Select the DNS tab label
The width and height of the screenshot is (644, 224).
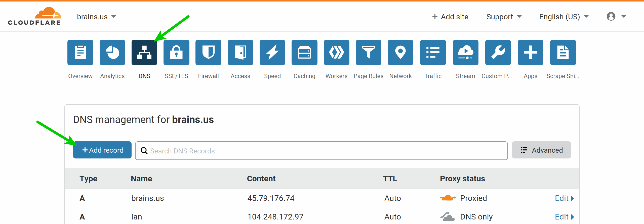tap(144, 76)
